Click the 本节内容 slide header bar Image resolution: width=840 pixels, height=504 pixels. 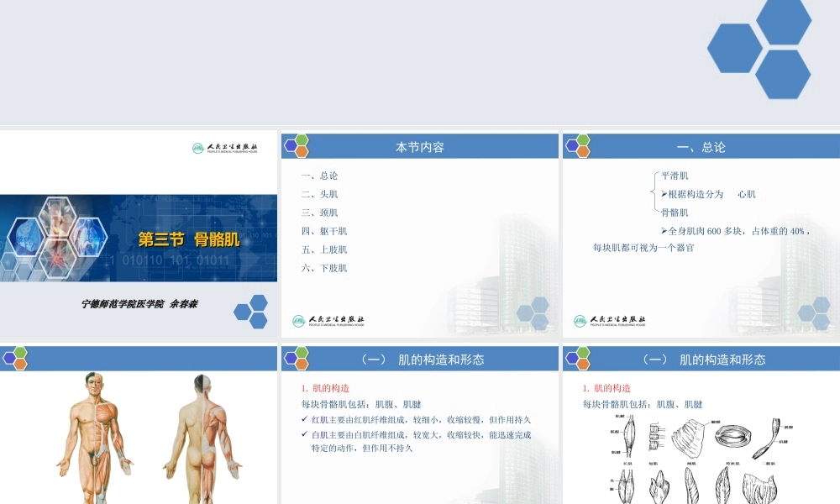[420, 147]
